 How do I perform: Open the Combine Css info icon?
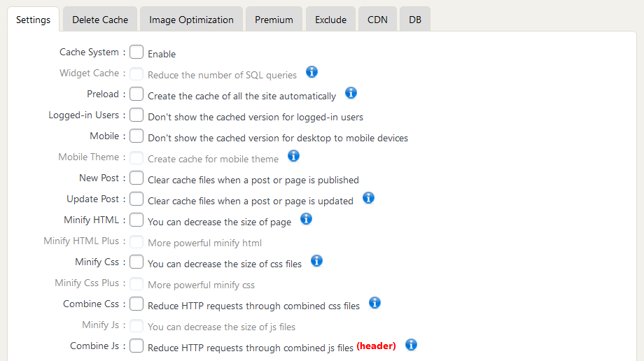coord(374,303)
